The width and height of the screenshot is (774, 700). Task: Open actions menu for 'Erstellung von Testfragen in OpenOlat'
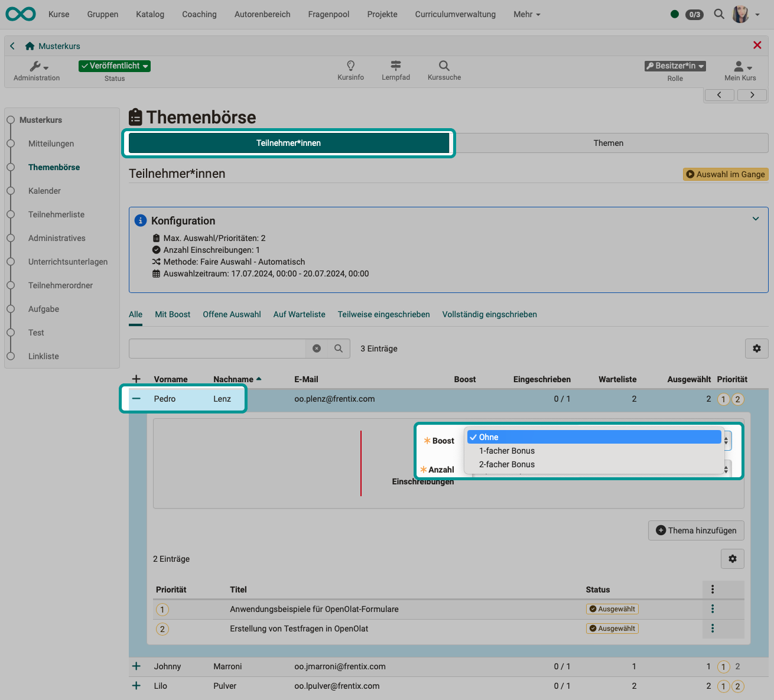(713, 629)
